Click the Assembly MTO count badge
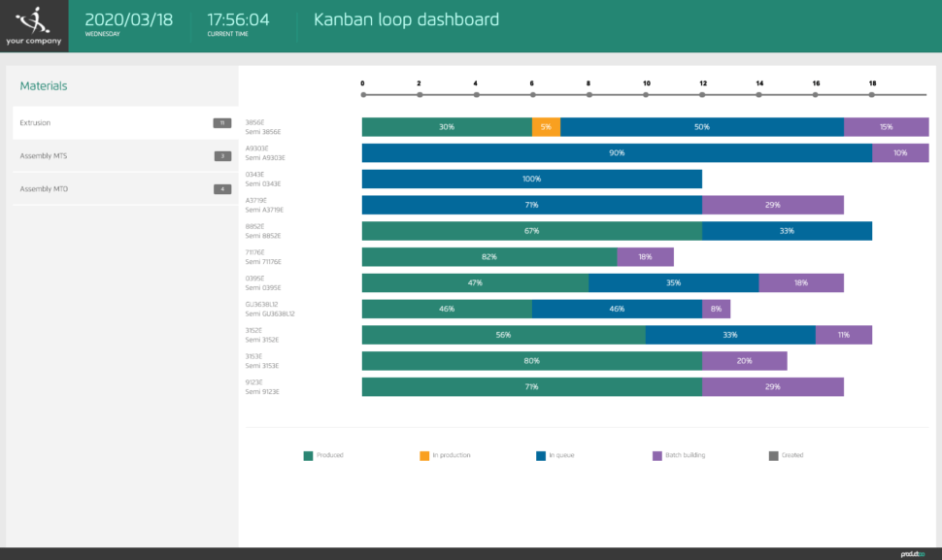The height and width of the screenshot is (560, 942). (x=222, y=189)
